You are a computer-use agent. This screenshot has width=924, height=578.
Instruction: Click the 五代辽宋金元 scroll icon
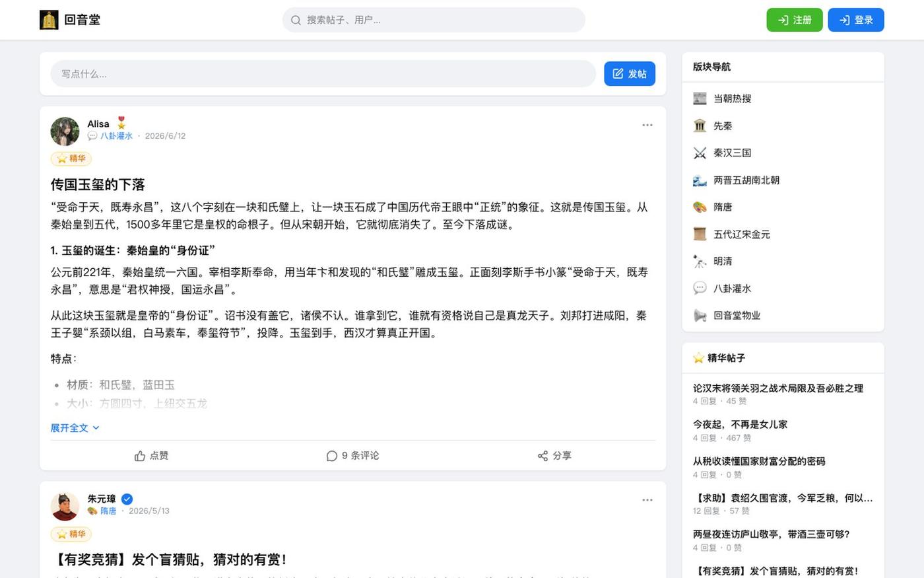pos(700,234)
